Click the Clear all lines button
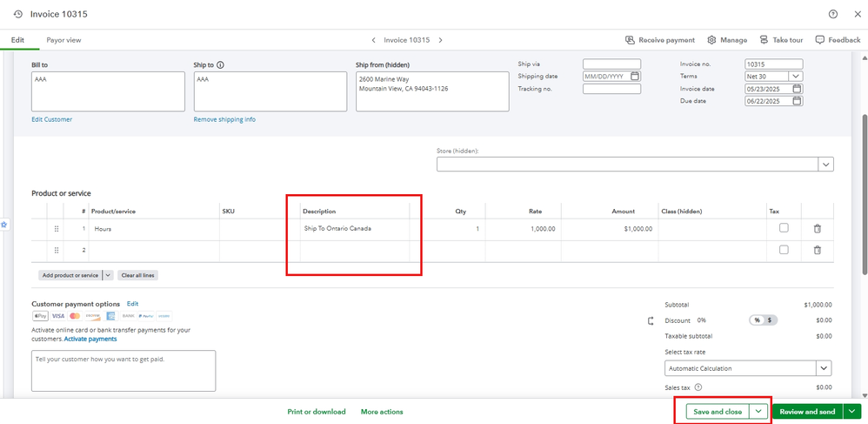This screenshot has width=868, height=424. pyautogui.click(x=137, y=275)
